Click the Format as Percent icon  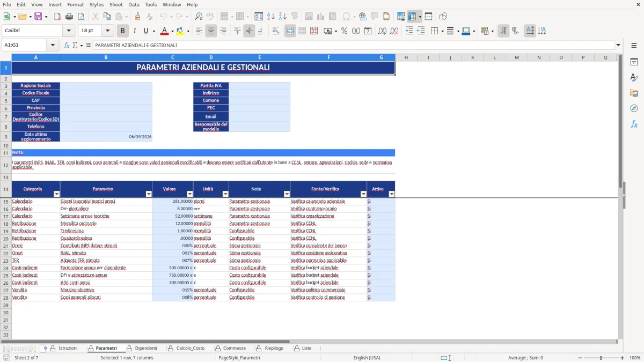point(344,31)
